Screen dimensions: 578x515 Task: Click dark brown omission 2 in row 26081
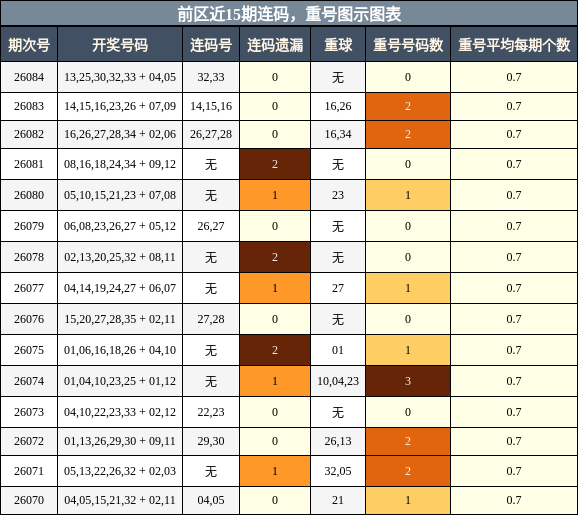(275, 164)
